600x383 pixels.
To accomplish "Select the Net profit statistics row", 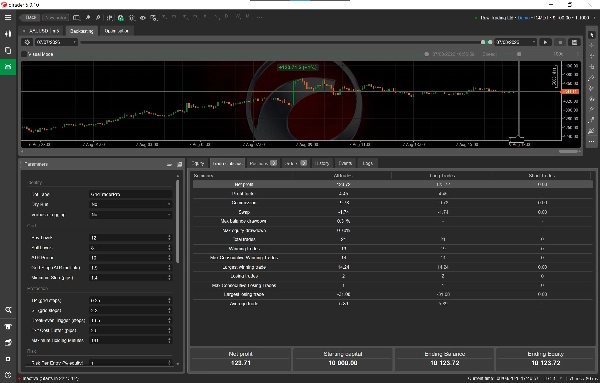I will click(x=392, y=184).
